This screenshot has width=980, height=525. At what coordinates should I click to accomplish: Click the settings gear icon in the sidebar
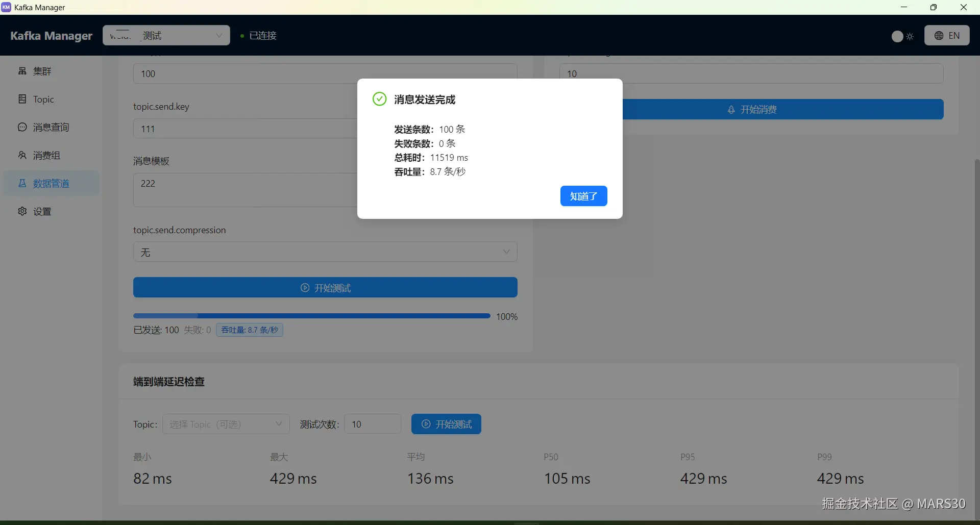22,211
